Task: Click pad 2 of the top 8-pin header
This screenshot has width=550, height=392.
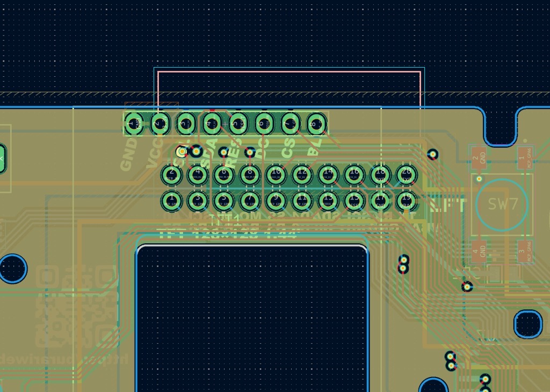Action: click(158, 124)
